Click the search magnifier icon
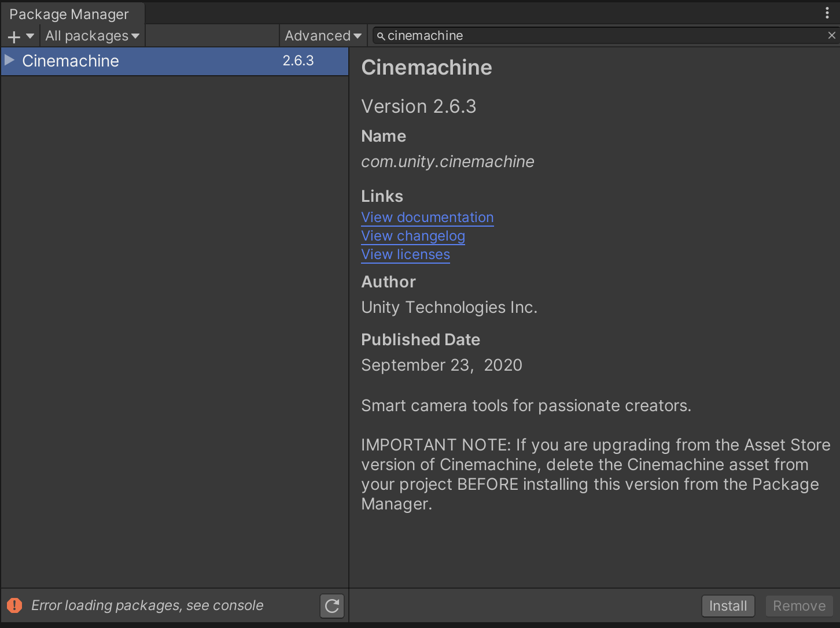Image resolution: width=840 pixels, height=628 pixels. point(381,36)
